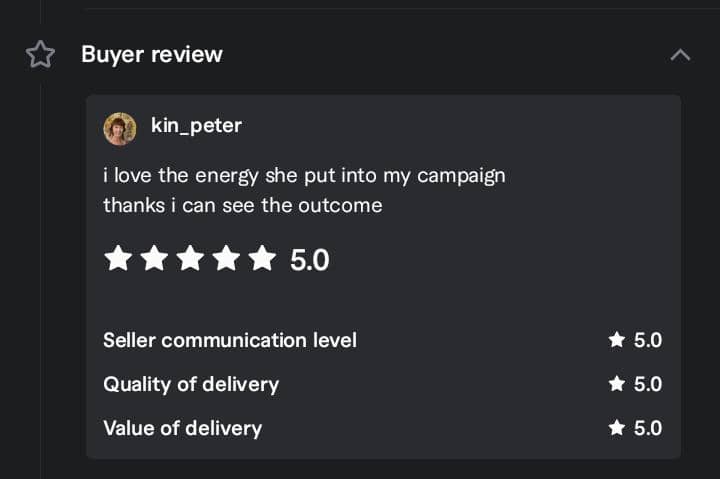720x479 pixels.
Task: Click the Seller communication level star icon
Action: pyautogui.click(x=617, y=340)
